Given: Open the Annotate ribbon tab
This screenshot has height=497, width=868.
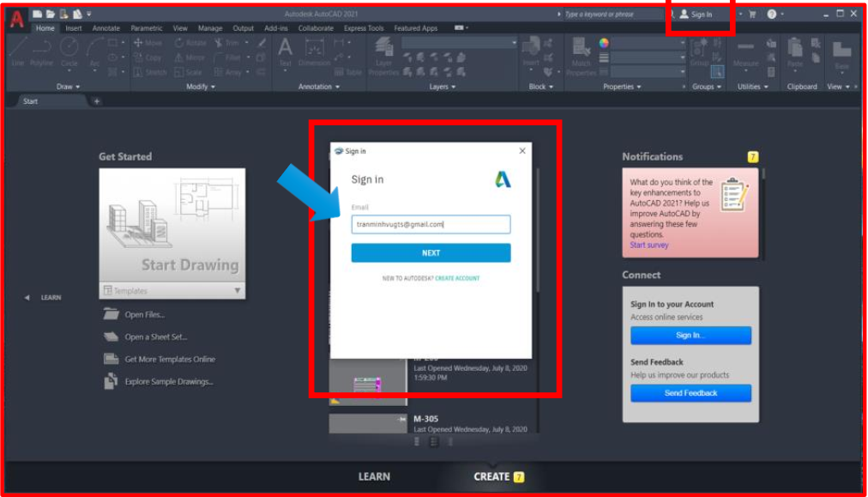Looking at the screenshot, I should (x=106, y=28).
